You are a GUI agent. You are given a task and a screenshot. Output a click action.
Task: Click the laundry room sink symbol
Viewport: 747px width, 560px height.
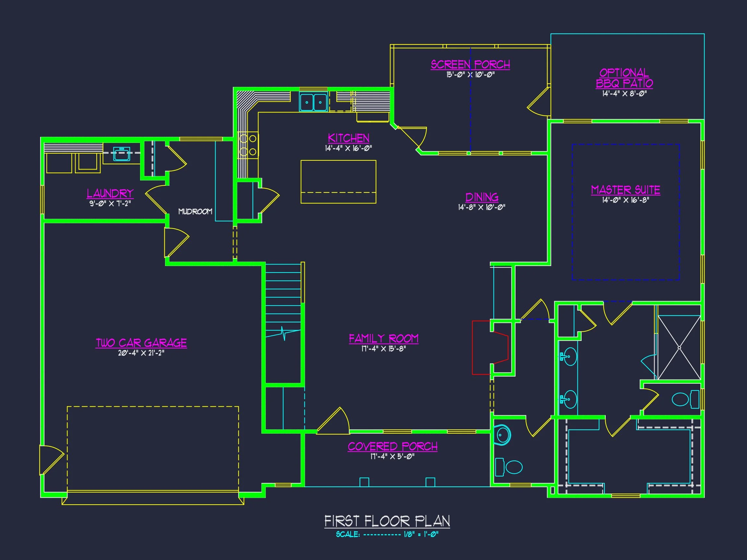tap(122, 154)
